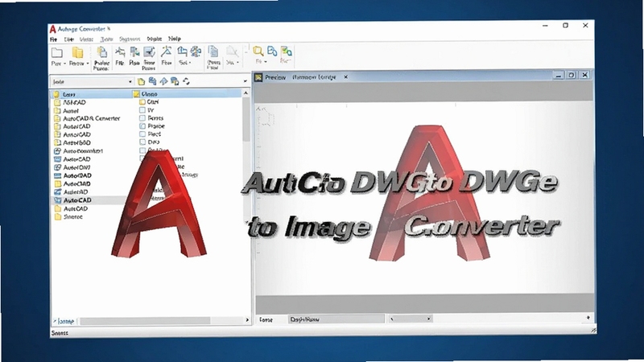Click the blue outlined shape Sel icon
Screen dimensions: 644x362
click(x=182, y=51)
